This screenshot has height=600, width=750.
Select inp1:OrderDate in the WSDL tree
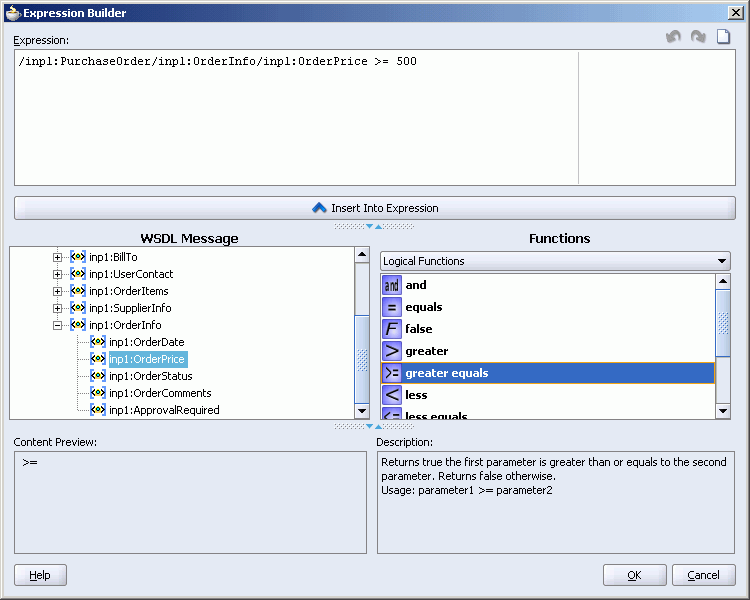tap(146, 342)
